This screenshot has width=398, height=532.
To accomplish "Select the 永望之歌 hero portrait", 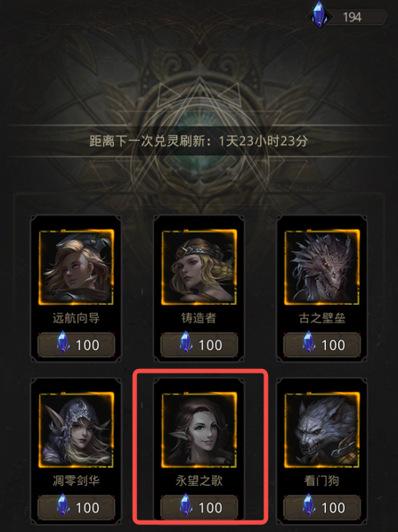I will point(199,430).
